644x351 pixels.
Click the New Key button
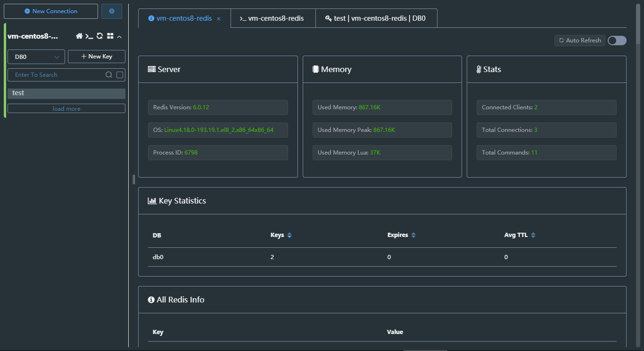[x=97, y=57]
